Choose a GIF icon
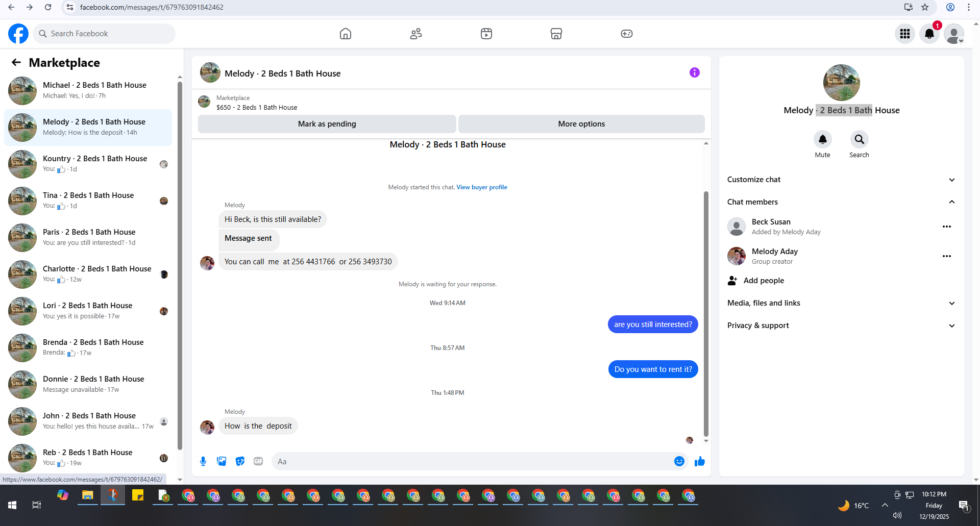980x526 pixels. (x=258, y=461)
